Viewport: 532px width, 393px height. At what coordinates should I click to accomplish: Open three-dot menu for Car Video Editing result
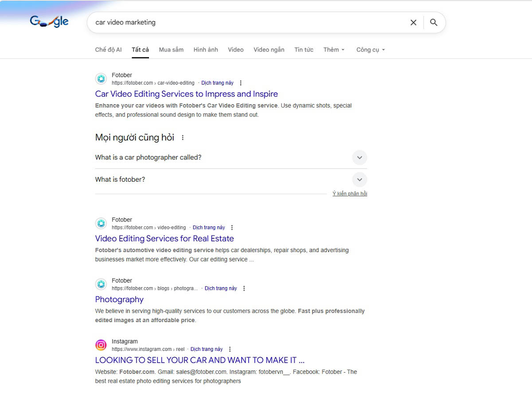241,83
